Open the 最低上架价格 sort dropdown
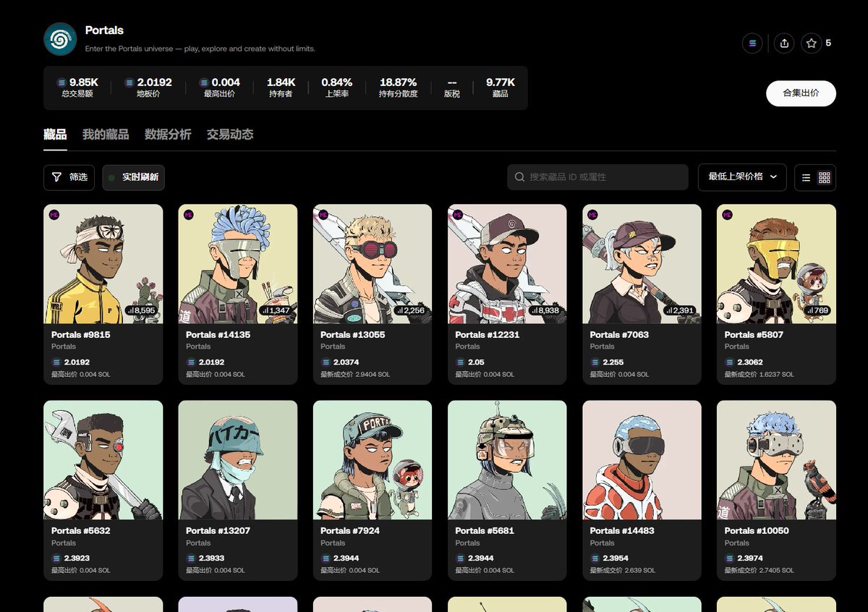The height and width of the screenshot is (612, 868). (742, 177)
